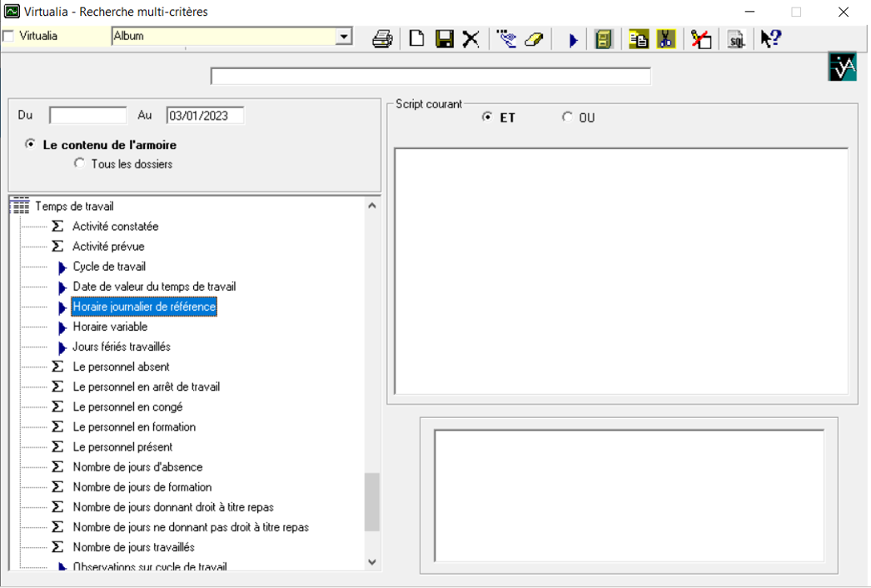Open the Album dropdown list
Viewport: 871px width, 588px height.
343,37
